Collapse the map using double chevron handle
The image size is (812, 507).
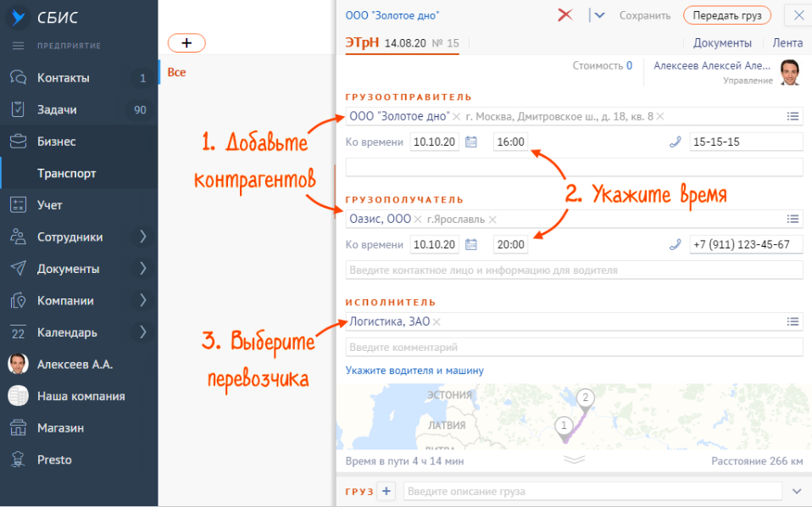pyautogui.click(x=574, y=460)
